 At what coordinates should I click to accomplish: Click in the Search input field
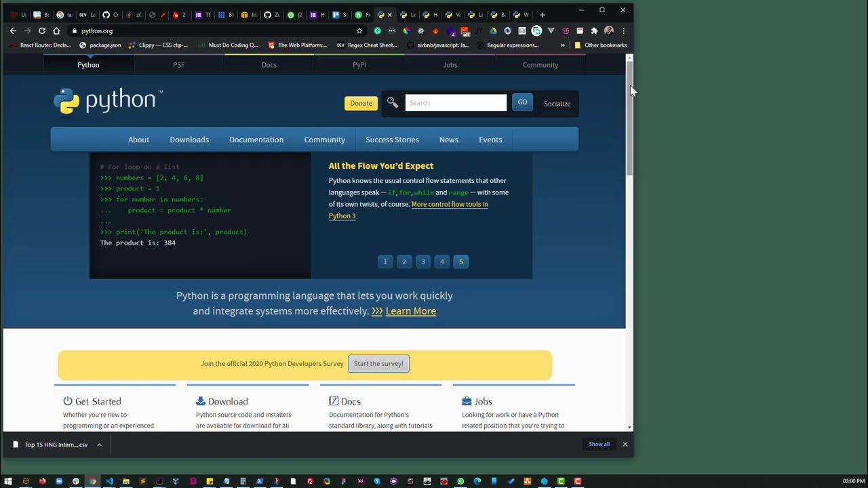pos(456,102)
